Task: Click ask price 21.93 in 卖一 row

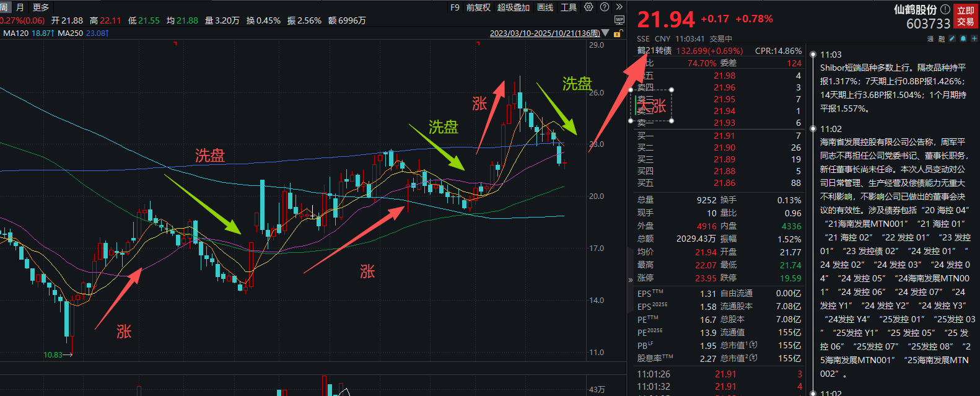Action: [x=725, y=123]
